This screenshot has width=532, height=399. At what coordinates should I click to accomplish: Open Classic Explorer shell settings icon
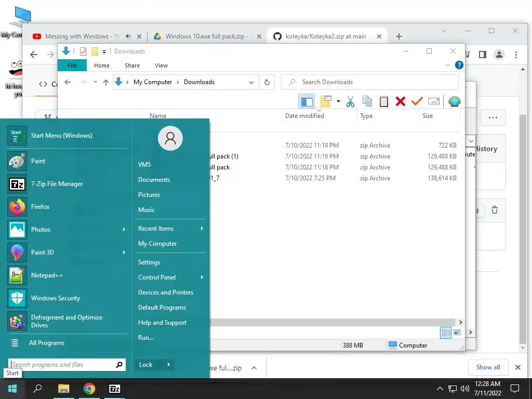coord(454,101)
